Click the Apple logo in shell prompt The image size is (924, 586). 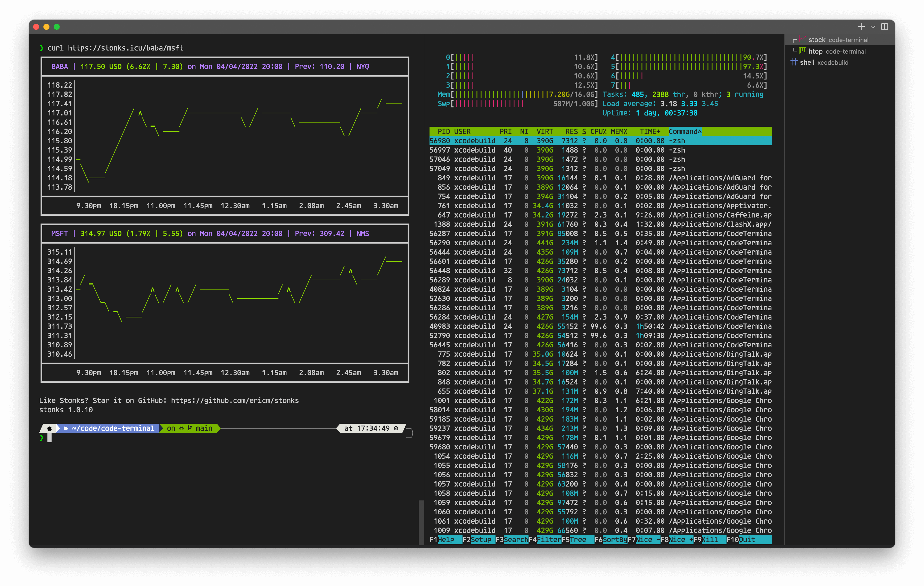pyautogui.click(x=49, y=428)
